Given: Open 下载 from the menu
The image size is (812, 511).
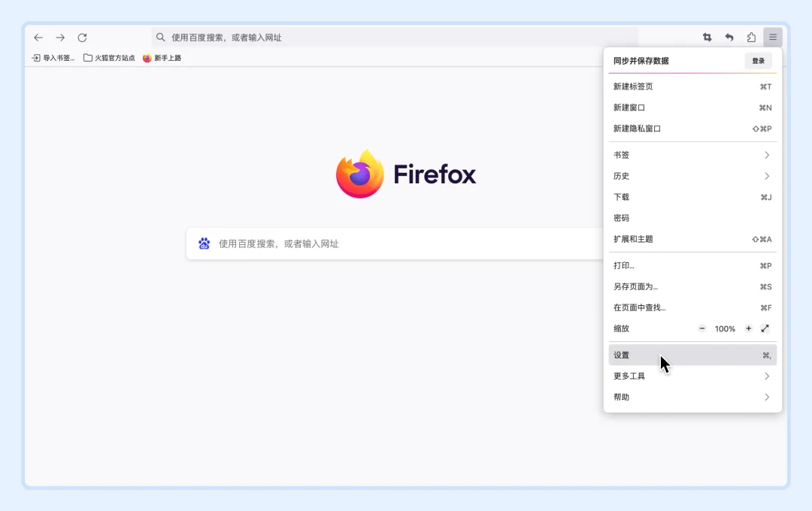Looking at the screenshot, I should [x=692, y=197].
